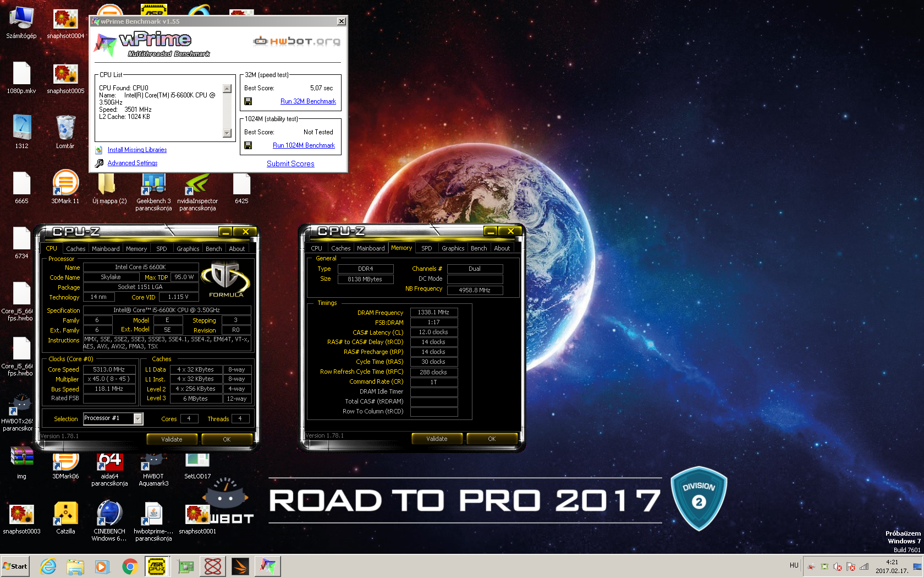The image size is (924, 578).
Task: Open the Geekbench 3 shortcut icon
Action: [153, 191]
